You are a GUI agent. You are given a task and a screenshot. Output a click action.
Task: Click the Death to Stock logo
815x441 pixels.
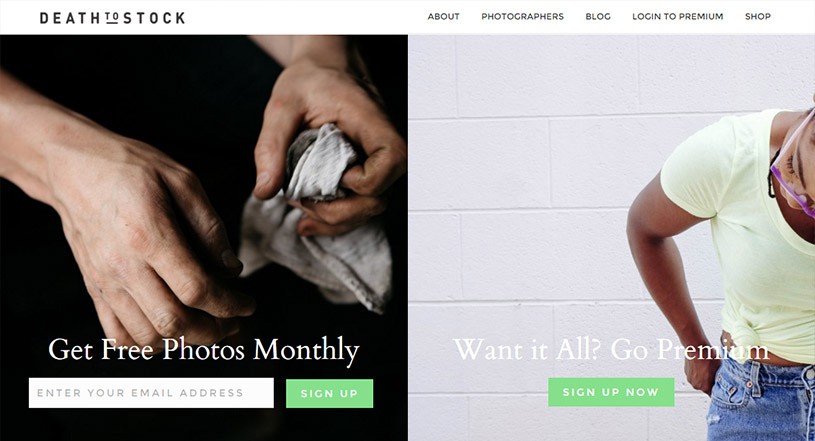pyautogui.click(x=112, y=18)
